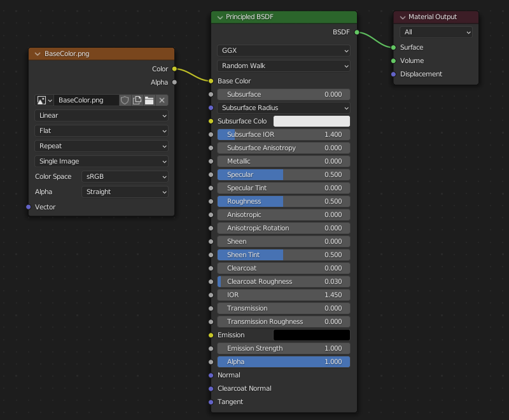Screen dimensions: 509x420
Task: Collapse the BaseColor.png node
Action: point(37,53)
